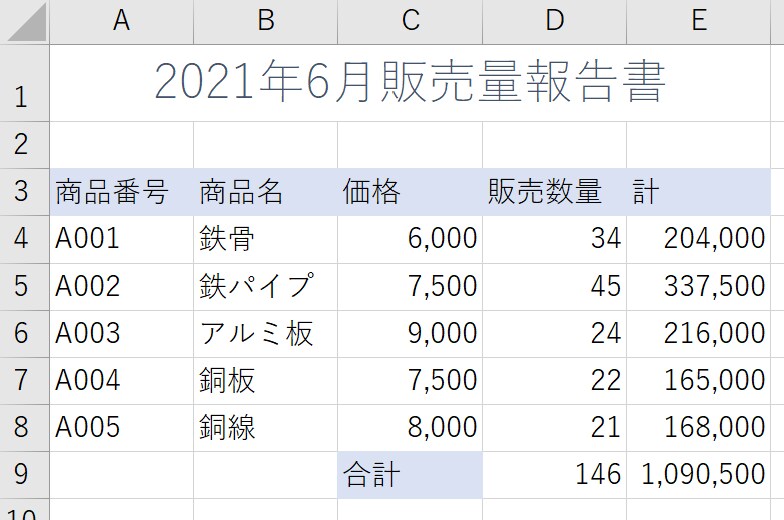
Task: Select row 8 header
Action: point(24,428)
